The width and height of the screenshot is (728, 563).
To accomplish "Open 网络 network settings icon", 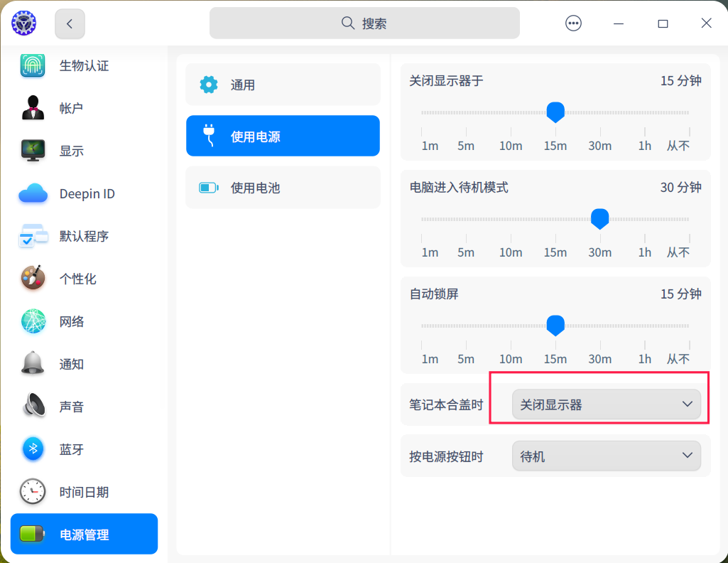I will 32,321.
